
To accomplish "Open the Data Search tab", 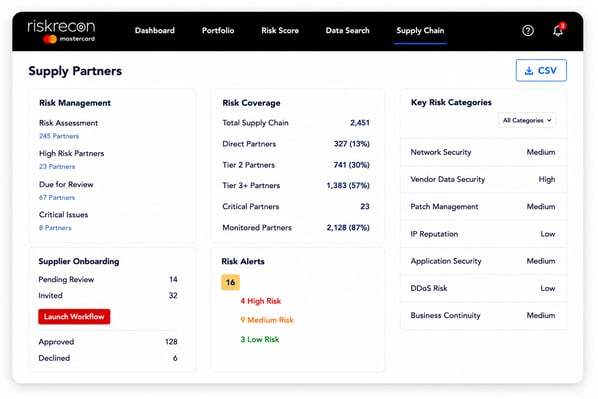I will [347, 31].
